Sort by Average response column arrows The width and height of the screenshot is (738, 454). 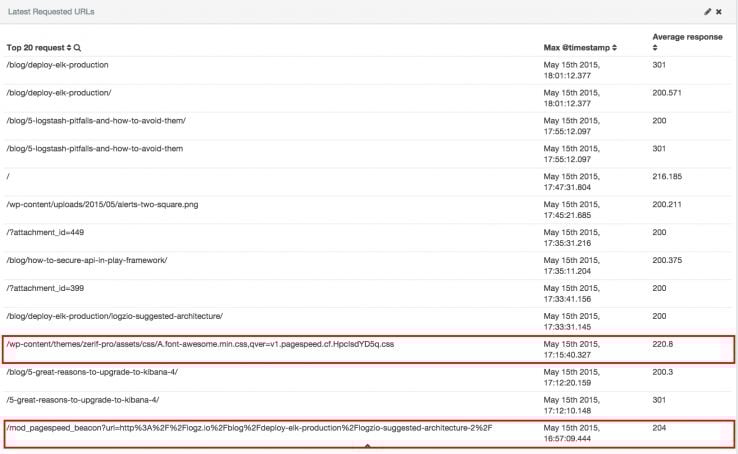pyautogui.click(x=655, y=48)
